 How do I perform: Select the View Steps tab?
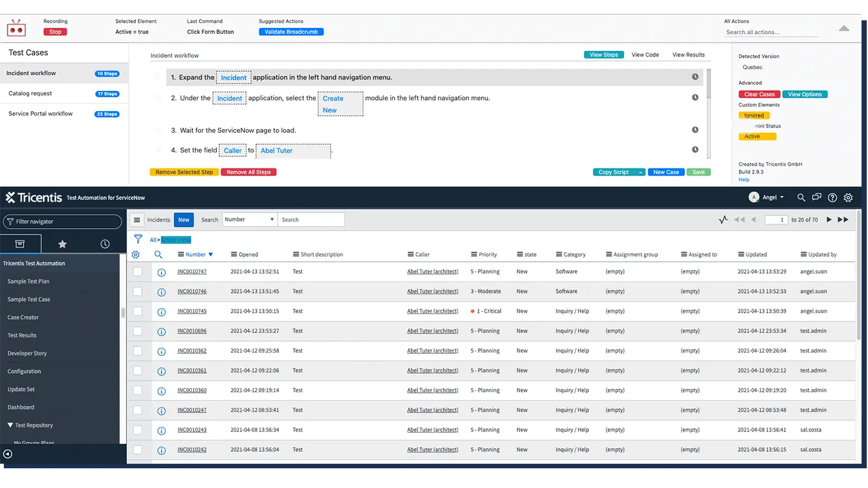pyautogui.click(x=604, y=55)
